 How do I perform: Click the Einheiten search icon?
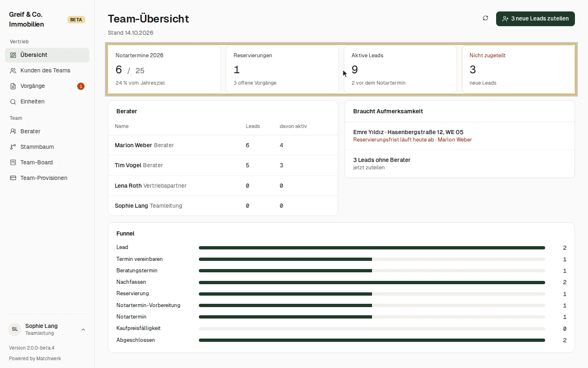point(13,102)
